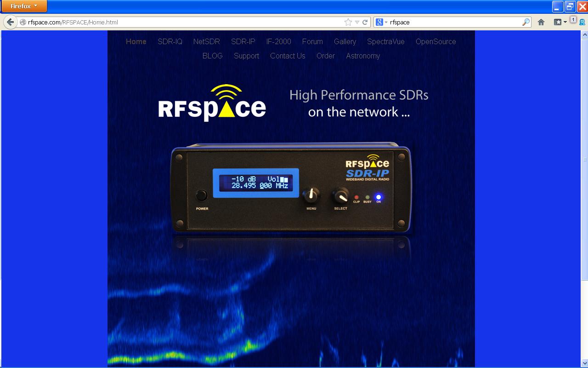Visit the Forum link
Viewport: 588px width, 368px height.
[x=312, y=41]
